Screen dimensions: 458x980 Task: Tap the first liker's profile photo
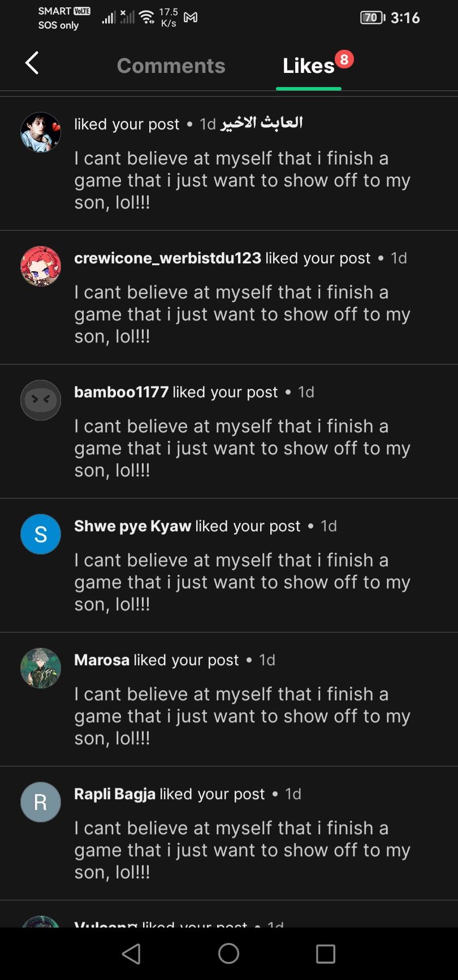(x=41, y=132)
